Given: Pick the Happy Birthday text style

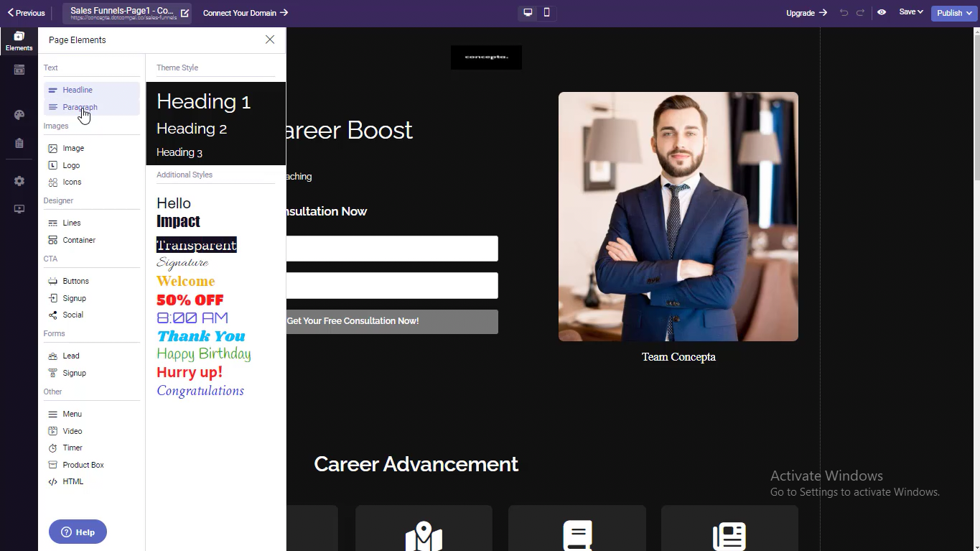Looking at the screenshot, I should (204, 354).
